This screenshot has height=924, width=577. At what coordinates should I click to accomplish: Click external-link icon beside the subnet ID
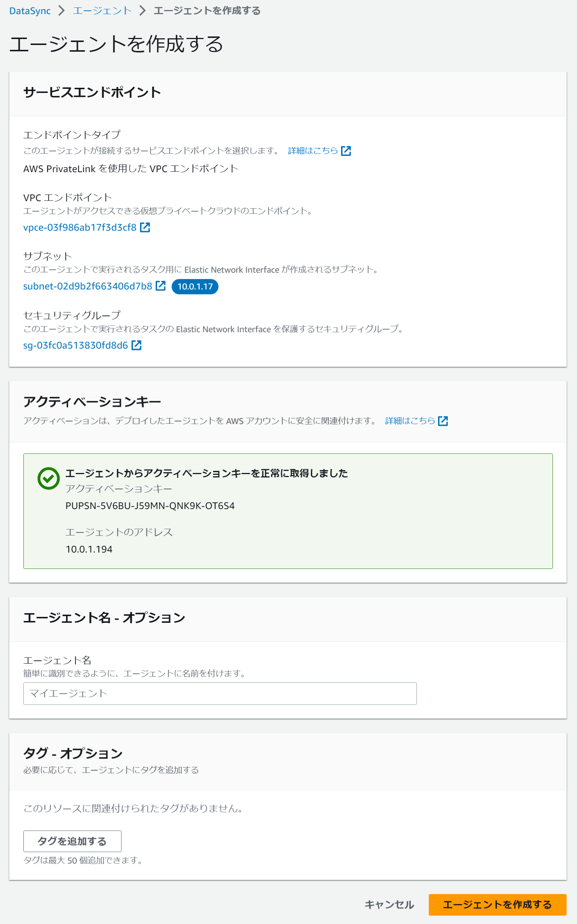pos(161,286)
